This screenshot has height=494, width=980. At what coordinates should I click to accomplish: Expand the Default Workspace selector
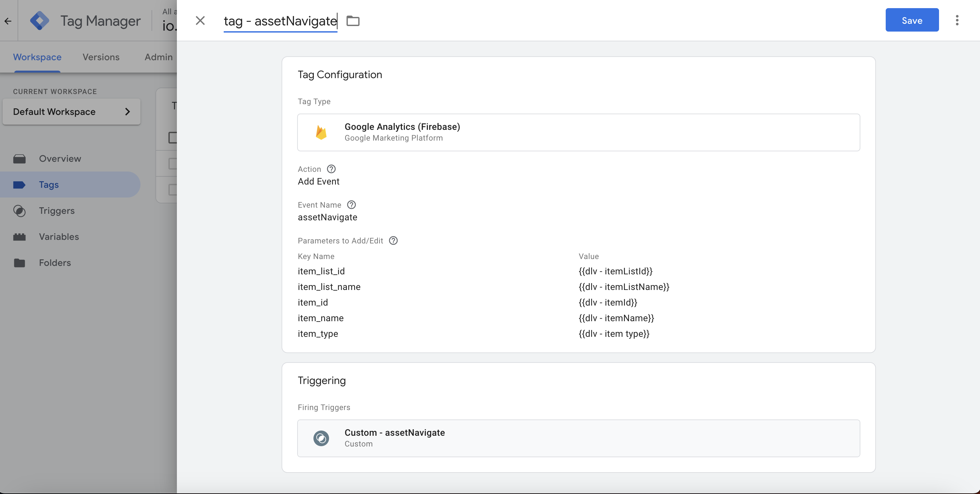72,112
